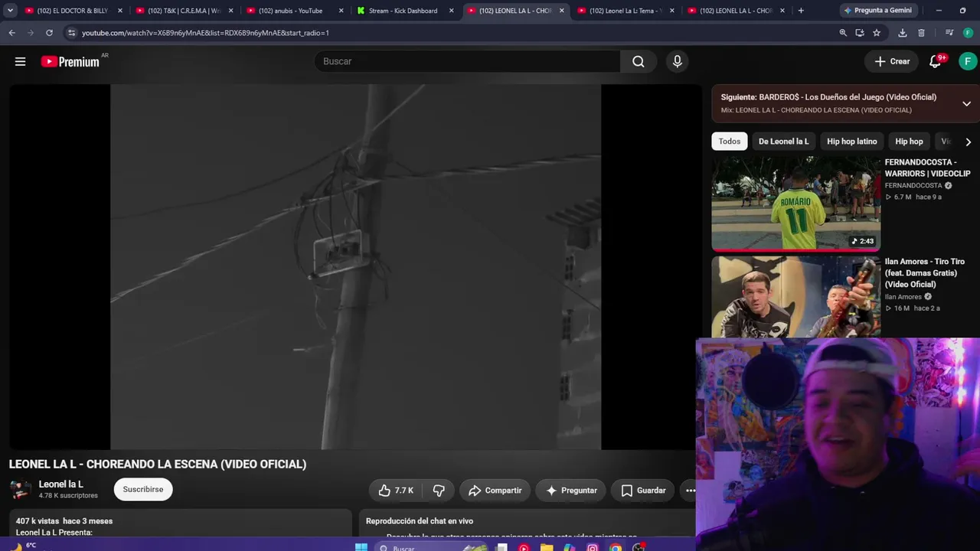Click the Reproducción del chat en vivo heading
The image size is (980, 551).
tap(420, 521)
